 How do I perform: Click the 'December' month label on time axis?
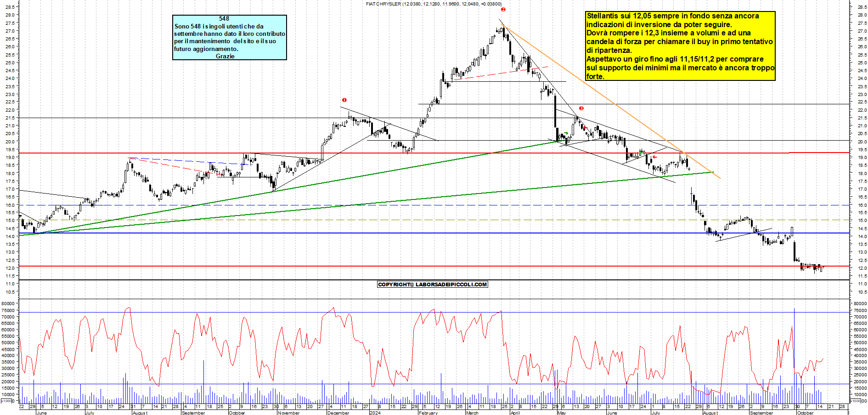(x=338, y=413)
